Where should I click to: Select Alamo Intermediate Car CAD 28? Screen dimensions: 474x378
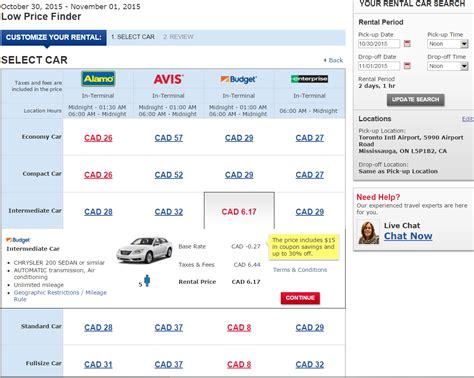tap(98, 212)
